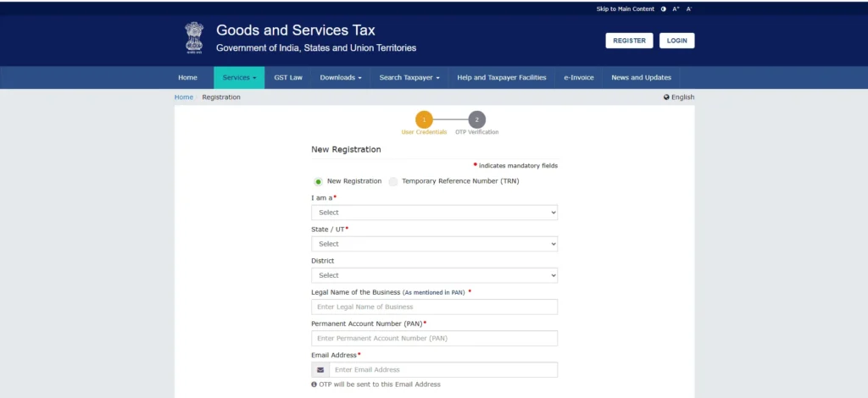This screenshot has width=868, height=398.
Task: Click the globe English language icon
Action: click(x=666, y=97)
